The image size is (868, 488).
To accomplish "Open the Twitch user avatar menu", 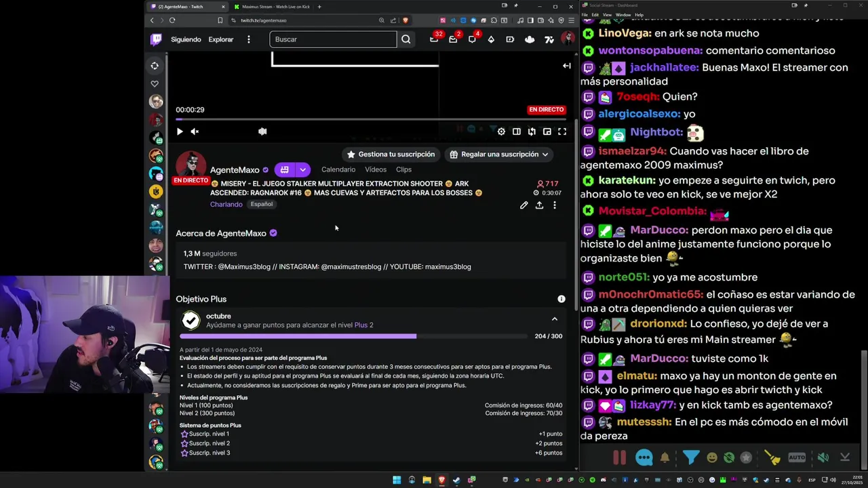I will 568,39.
